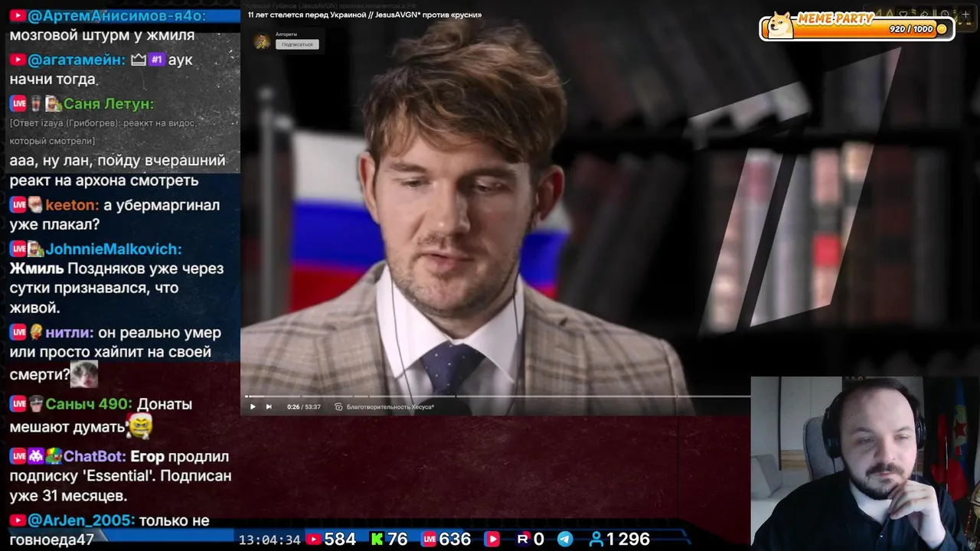Click the avatar badge beside JohnnieMalkovich
Viewport: 980px width, 551px height.
click(35, 249)
